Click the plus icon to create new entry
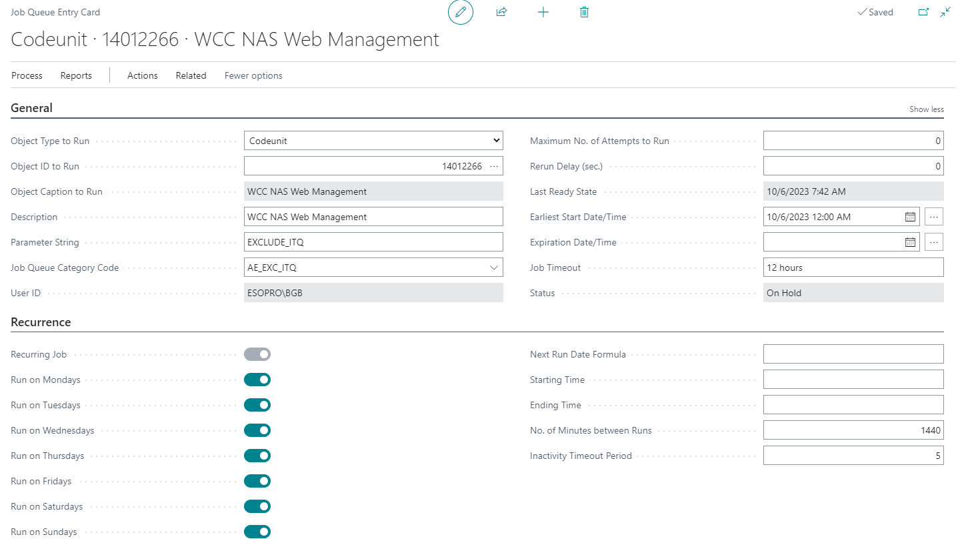Screen dimensions: 980x549 click(x=543, y=12)
